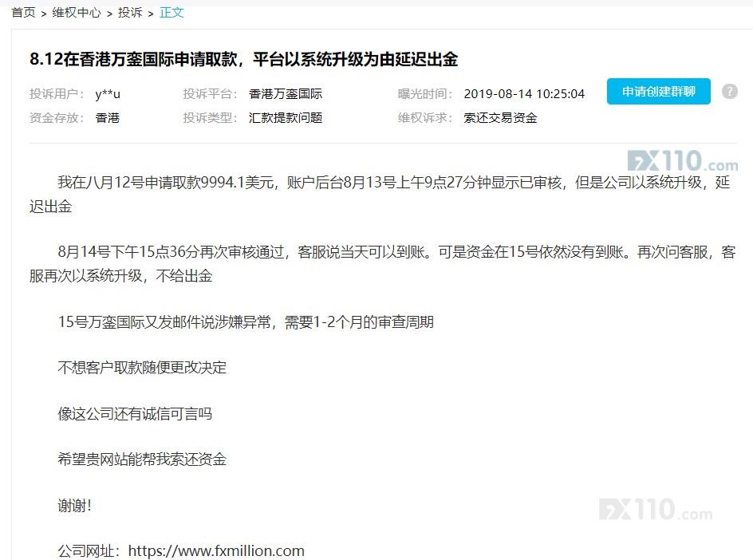The width and height of the screenshot is (753, 560).
Task: Click the 香港 value next to 资金存放
Action: pyautogui.click(x=108, y=118)
